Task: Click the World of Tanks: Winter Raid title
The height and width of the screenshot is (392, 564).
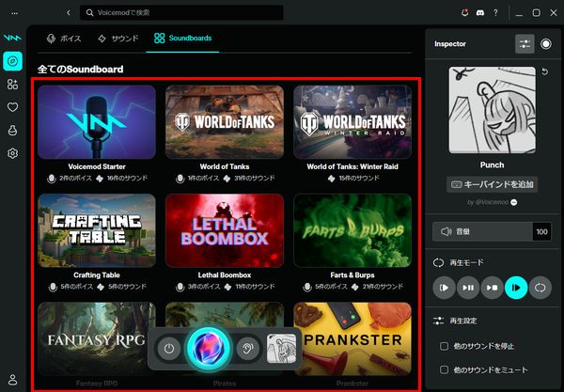Action: point(352,166)
